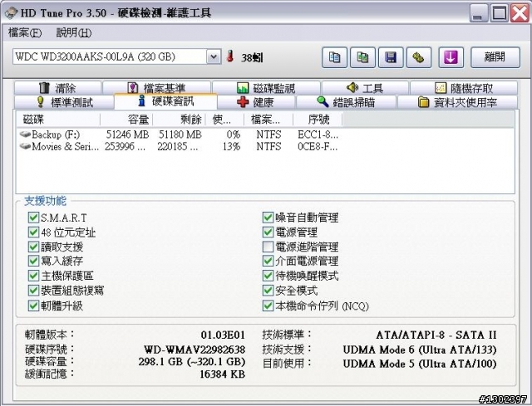Toggle the 寫入緩存 checkbox

coord(33,261)
